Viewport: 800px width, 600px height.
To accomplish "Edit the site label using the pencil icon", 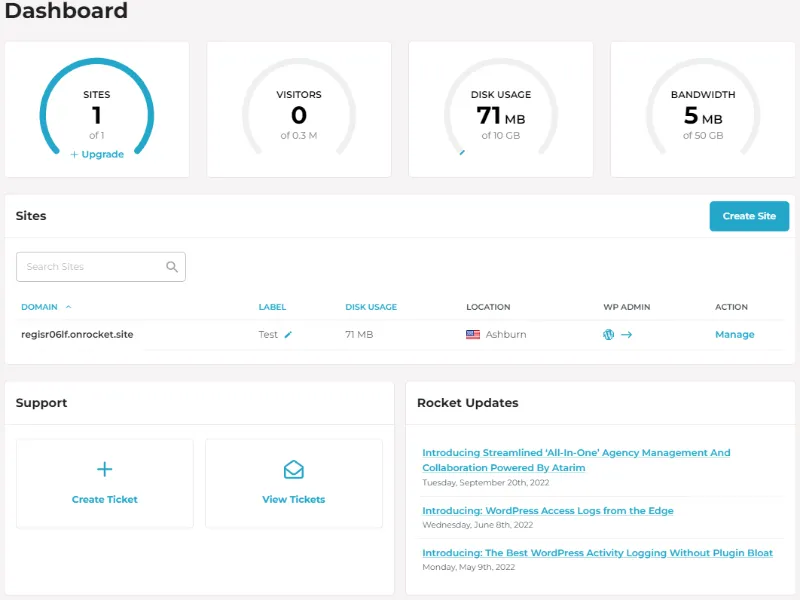I will [x=287, y=334].
